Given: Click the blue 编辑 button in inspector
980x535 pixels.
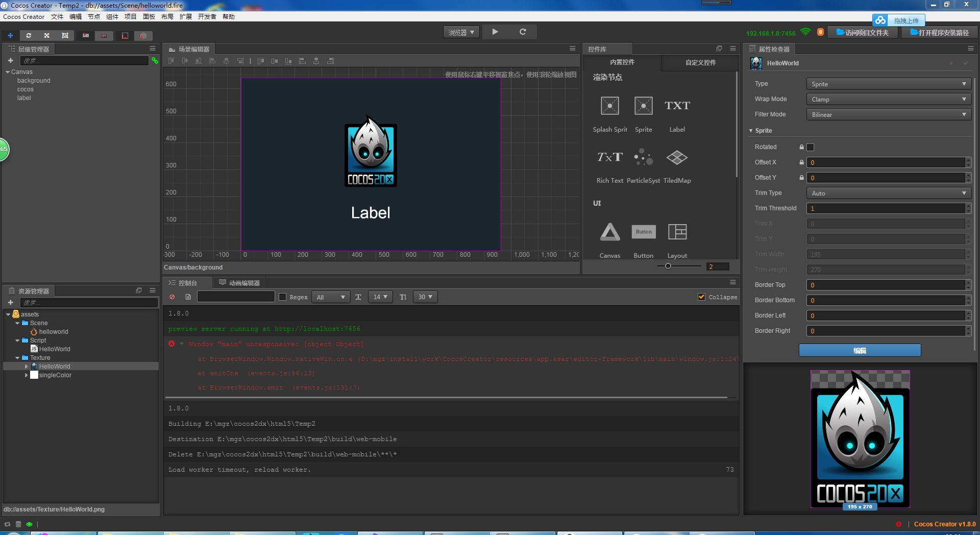Looking at the screenshot, I should 860,350.
